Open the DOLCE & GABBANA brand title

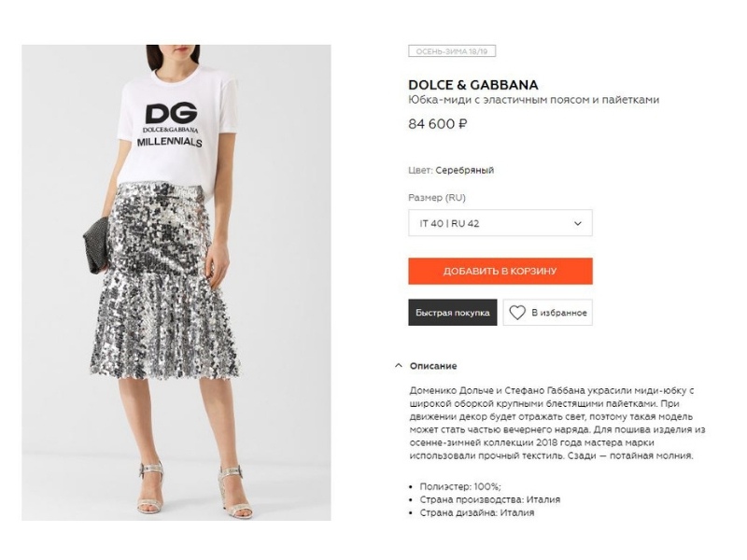pos(473,85)
